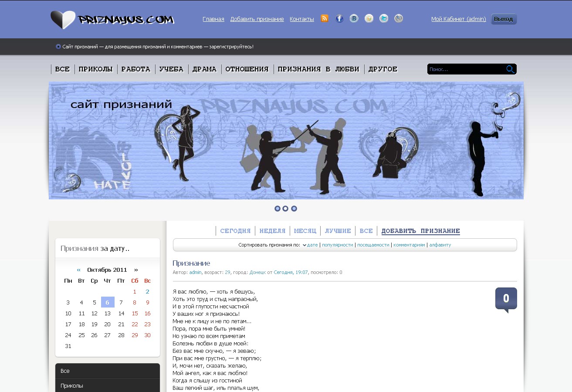This screenshot has height=392, width=572.
Task: Click the 'Признания за дату..' heading
Action: click(x=95, y=249)
